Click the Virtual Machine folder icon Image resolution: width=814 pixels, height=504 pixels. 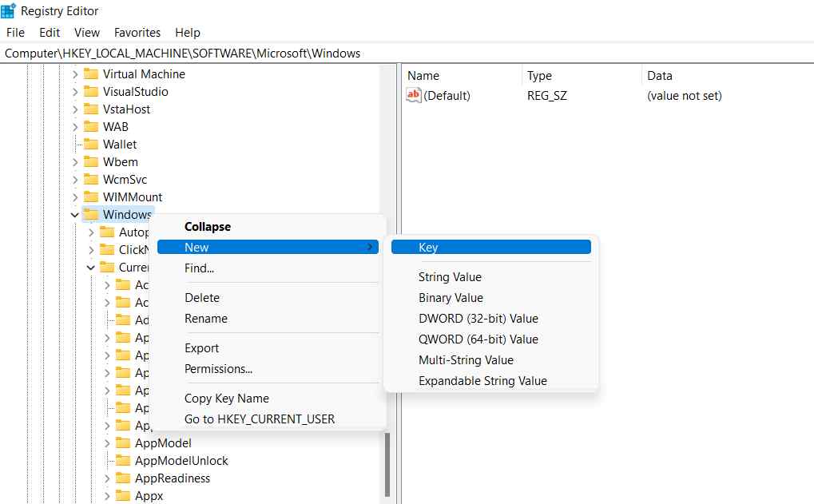[91, 73]
